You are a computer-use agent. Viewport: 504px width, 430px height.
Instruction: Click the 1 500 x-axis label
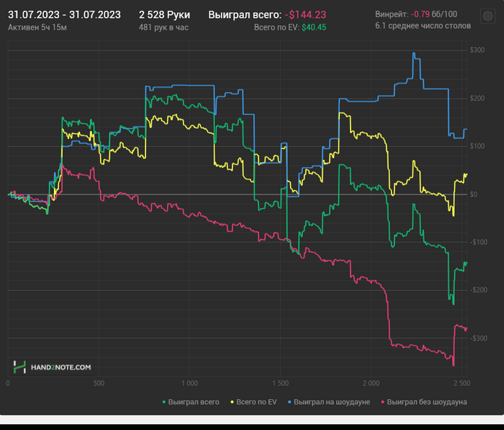[x=280, y=383]
